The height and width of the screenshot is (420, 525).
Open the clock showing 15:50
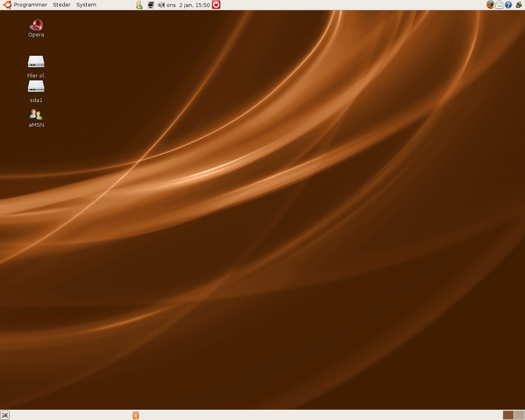point(188,5)
